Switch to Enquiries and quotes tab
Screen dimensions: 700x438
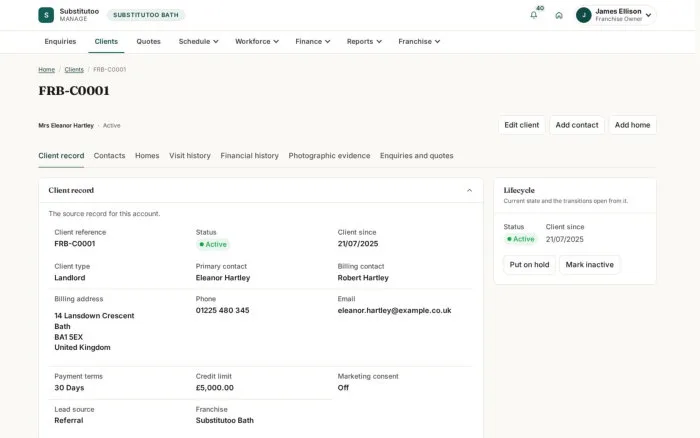(417, 156)
